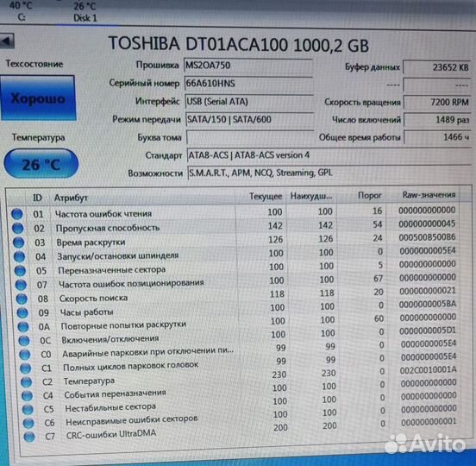
Task: Click the rotation speed value 7200 RPM
Action: 437,103
